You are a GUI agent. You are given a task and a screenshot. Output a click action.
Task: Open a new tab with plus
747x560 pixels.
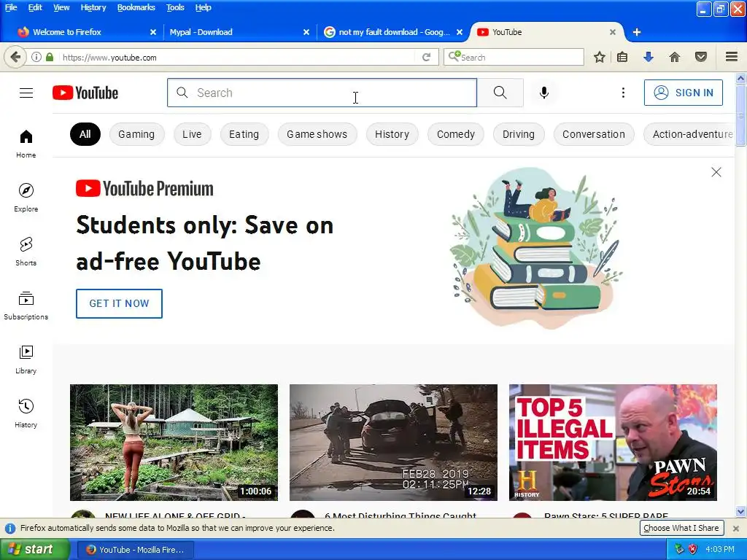tap(636, 32)
